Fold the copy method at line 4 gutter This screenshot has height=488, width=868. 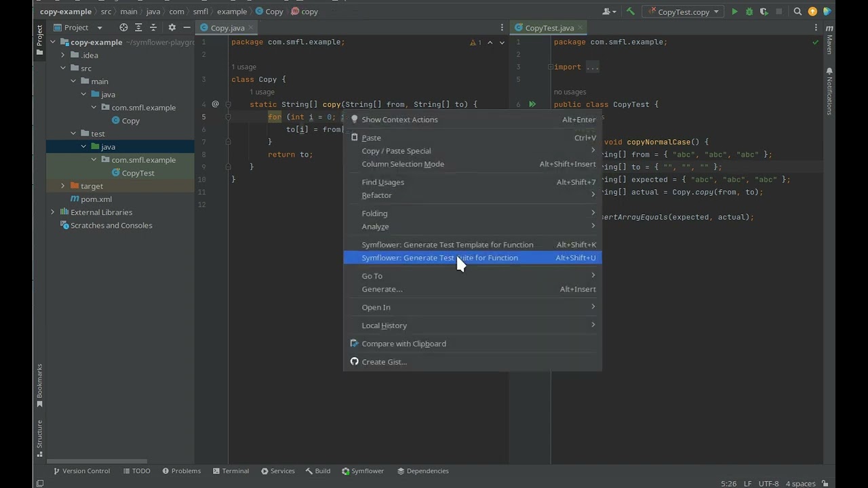tap(229, 104)
